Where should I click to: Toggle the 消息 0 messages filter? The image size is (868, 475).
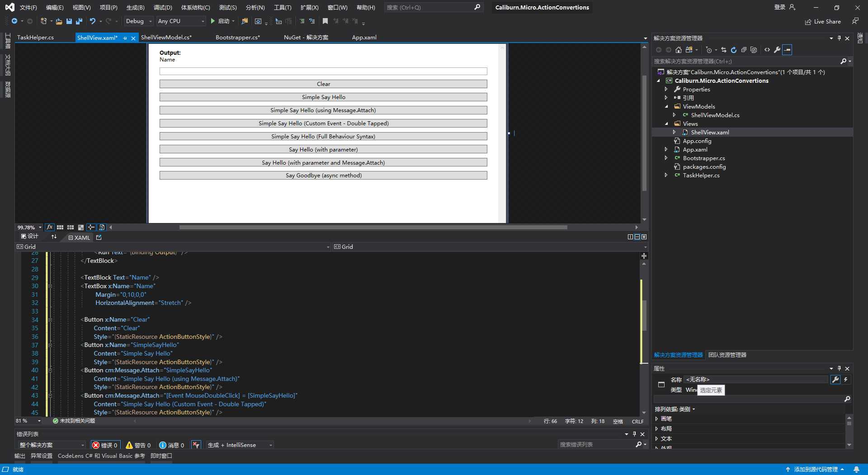coord(172,445)
